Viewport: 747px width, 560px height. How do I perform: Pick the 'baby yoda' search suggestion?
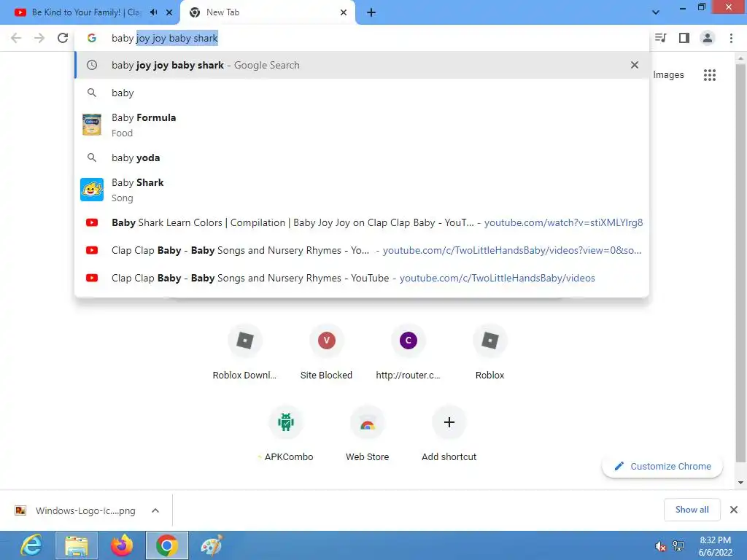362,157
